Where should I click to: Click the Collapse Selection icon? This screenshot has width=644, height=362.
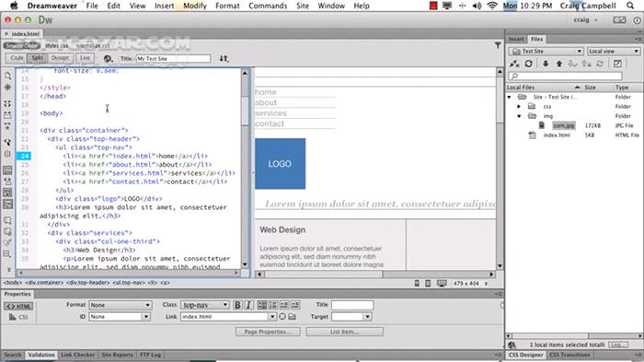click(x=7, y=115)
